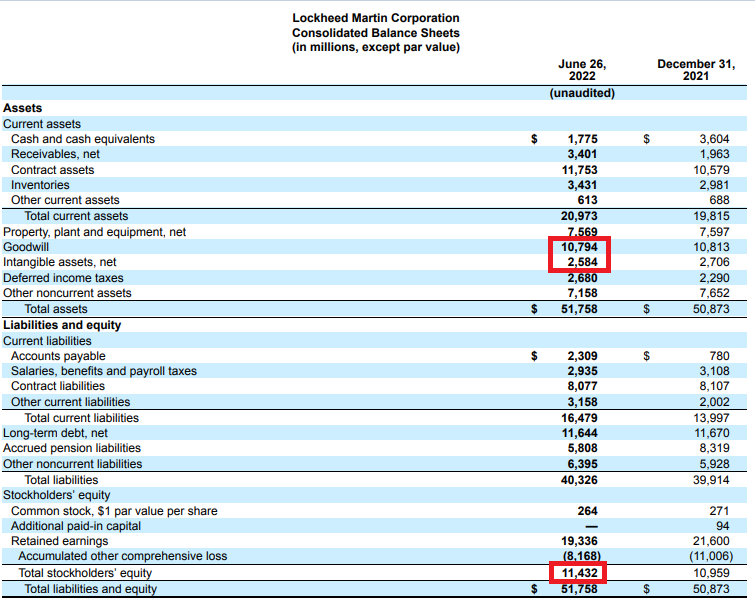
Task: Click the Intangible assets value 2,584
Action: [581, 262]
